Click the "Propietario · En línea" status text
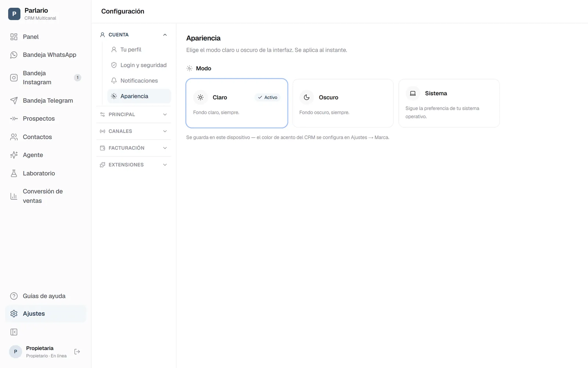588x368 pixels. tap(46, 356)
